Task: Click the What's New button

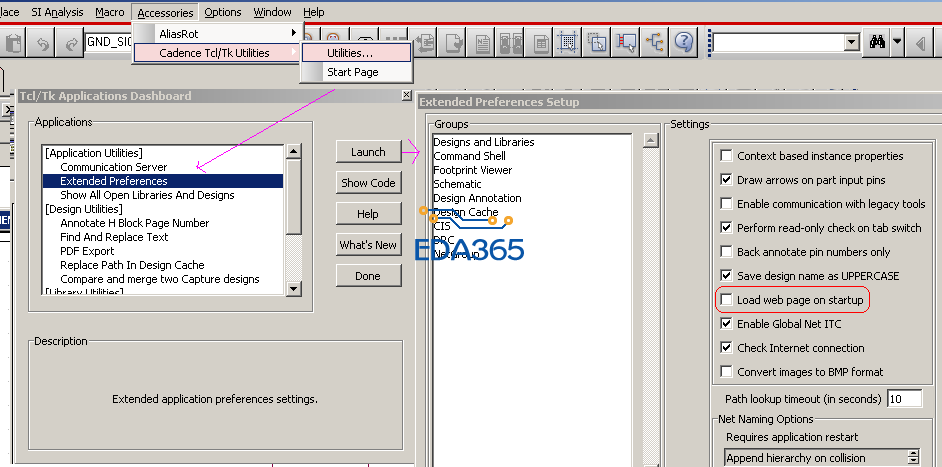Action: [x=368, y=245]
